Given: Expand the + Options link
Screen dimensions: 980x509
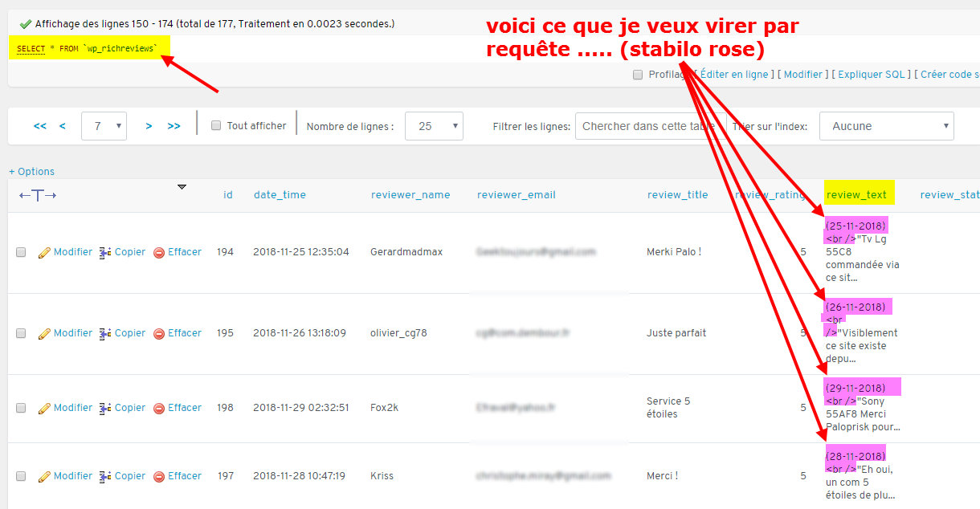Looking at the screenshot, I should 31,172.
